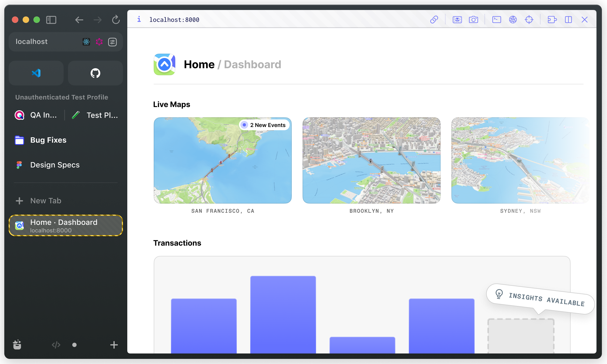
Task: Toggle the sidebar panel icon
Action: click(x=51, y=20)
